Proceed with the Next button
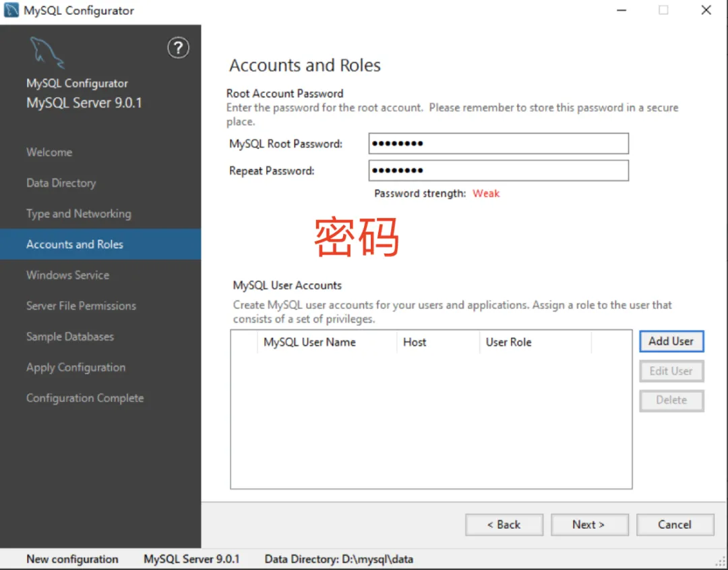Image resolution: width=728 pixels, height=570 pixels. click(590, 525)
